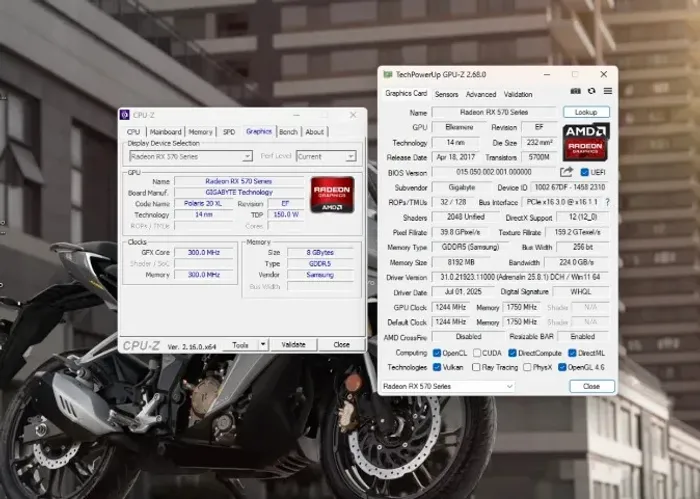Toggle the PhysX checkbox

click(x=527, y=367)
